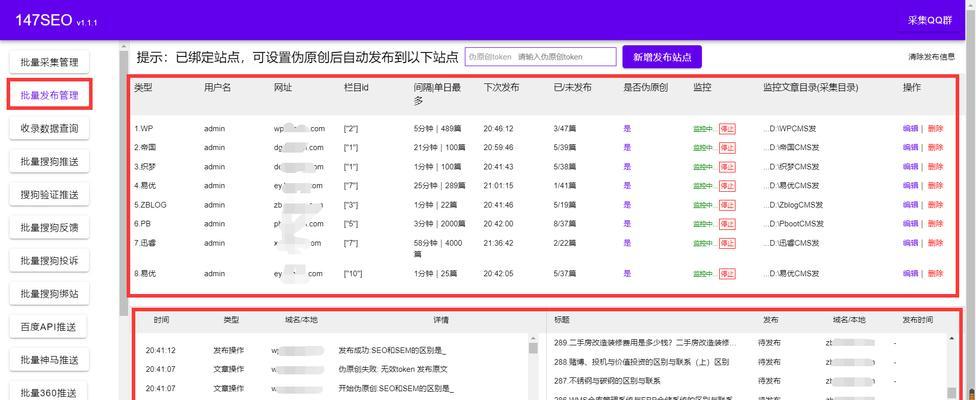This screenshot has width=976, height=400.
Task: Edit the 4.易优 site entry
Action: click(x=910, y=185)
